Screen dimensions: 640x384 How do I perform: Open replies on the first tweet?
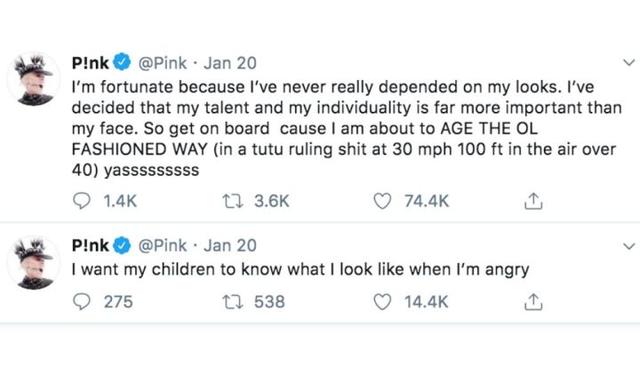pyautogui.click(x=81, y=201)
